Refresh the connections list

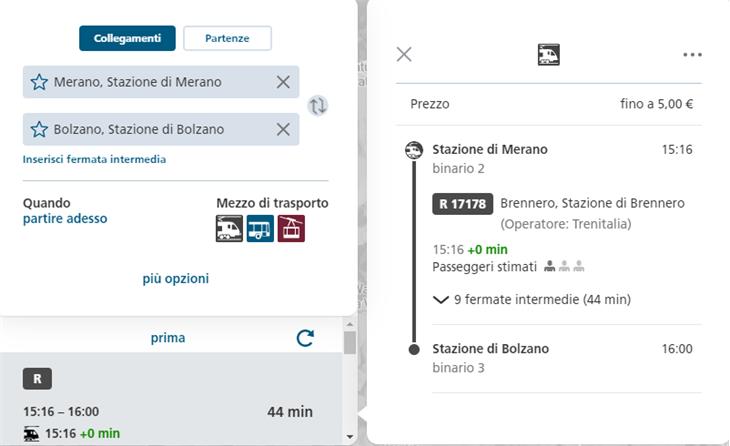point(305,338)
